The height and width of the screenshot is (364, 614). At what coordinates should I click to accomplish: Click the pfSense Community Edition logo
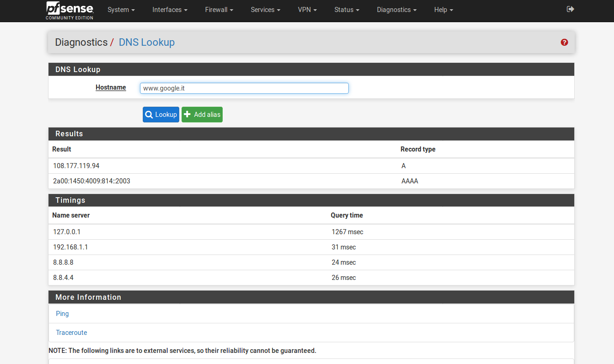[x=69, y=10]
